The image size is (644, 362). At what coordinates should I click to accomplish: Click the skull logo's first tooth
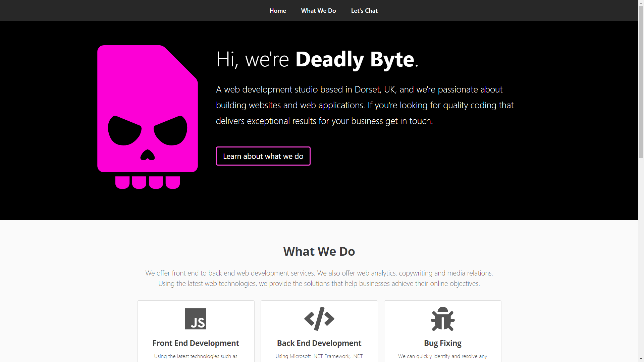coord(122,182)
